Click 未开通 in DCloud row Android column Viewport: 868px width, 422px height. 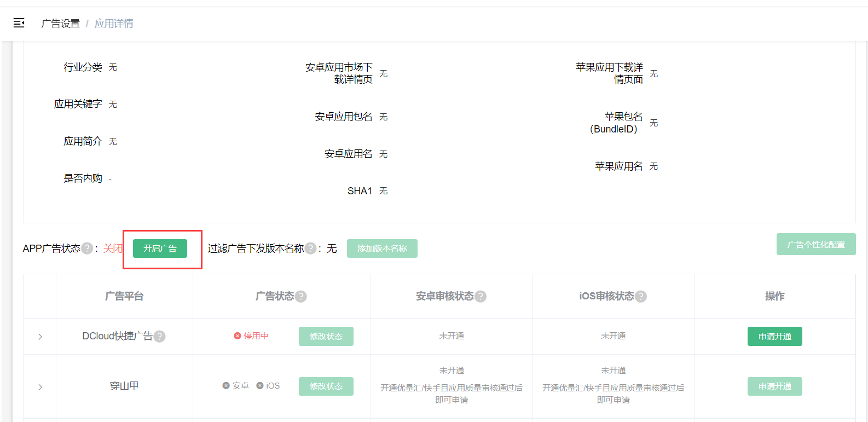pyautogui.click(x=452, y=336)
